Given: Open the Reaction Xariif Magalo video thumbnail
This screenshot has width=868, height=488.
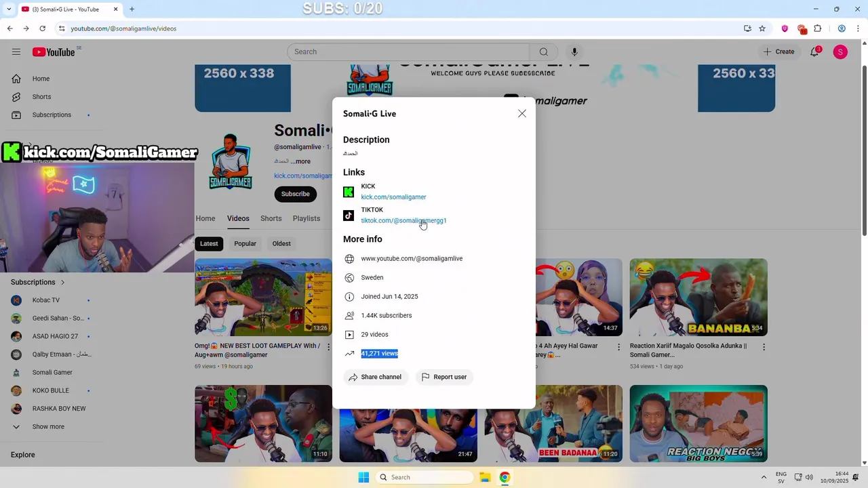Looking at the screenshot, I should pos(698,298).
